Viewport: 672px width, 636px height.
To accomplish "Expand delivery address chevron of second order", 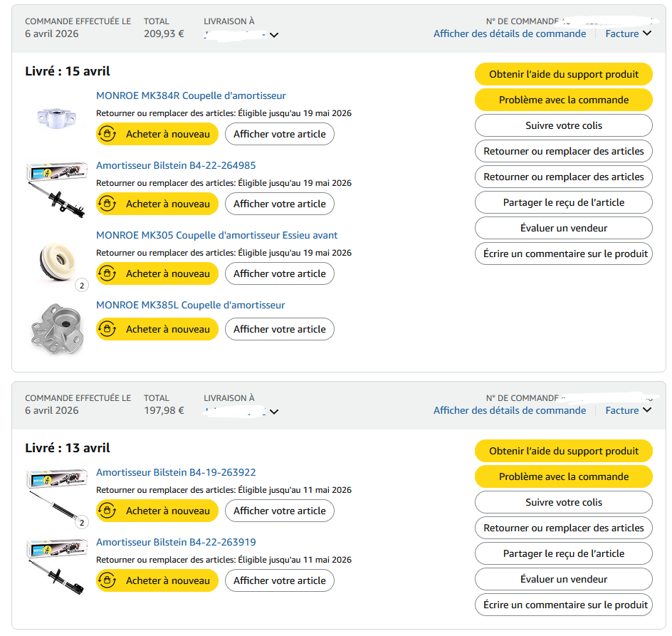I will coord(274,412).
